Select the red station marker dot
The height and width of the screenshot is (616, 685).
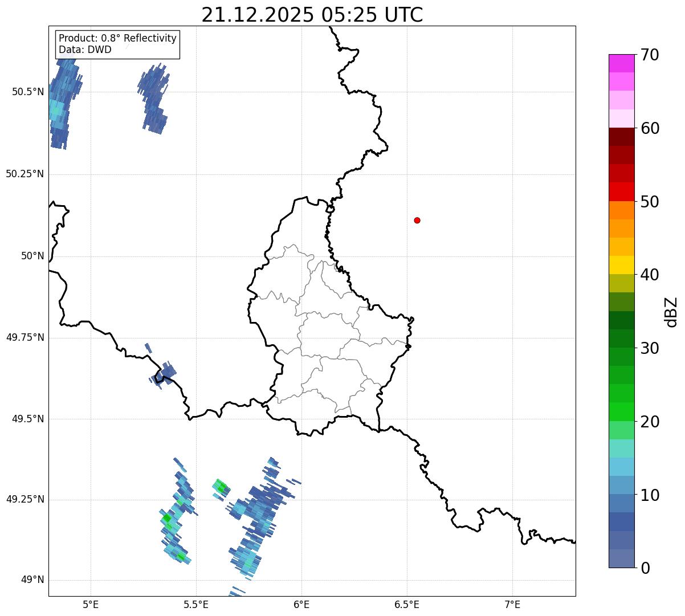click(x=417, y=220)
